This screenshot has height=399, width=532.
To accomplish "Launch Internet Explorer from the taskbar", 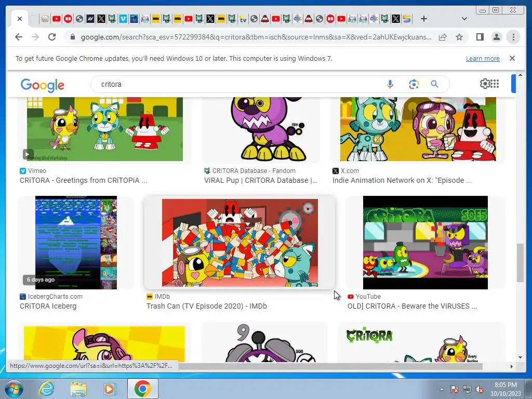I will tap(46, 389).
